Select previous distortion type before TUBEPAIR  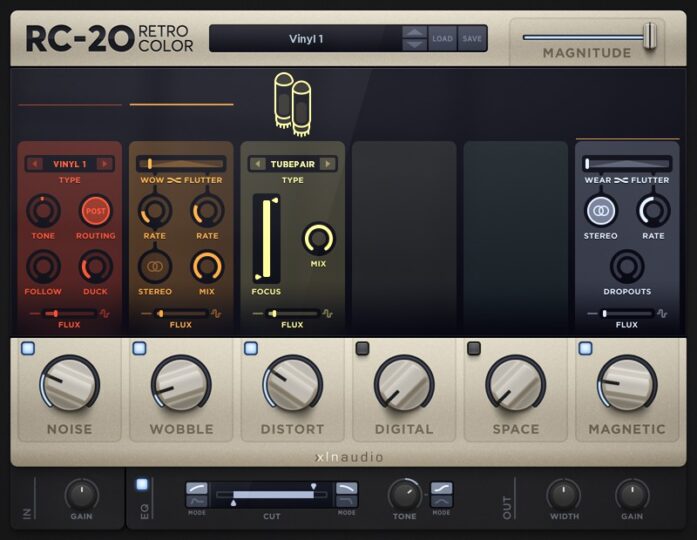tap(257, 164)
